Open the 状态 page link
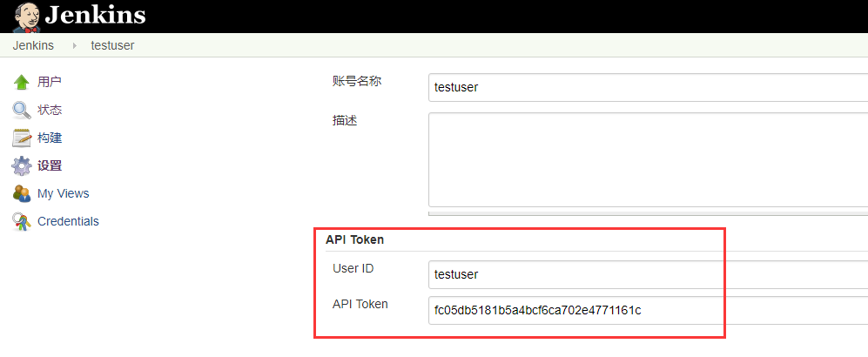868x357 pixels. (x=50, y=110)
